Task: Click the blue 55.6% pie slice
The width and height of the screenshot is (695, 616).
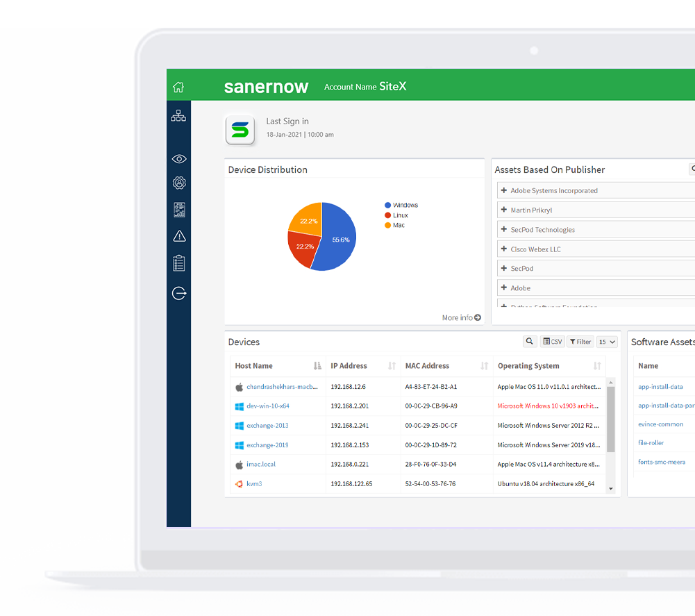Action: (337, 238)
